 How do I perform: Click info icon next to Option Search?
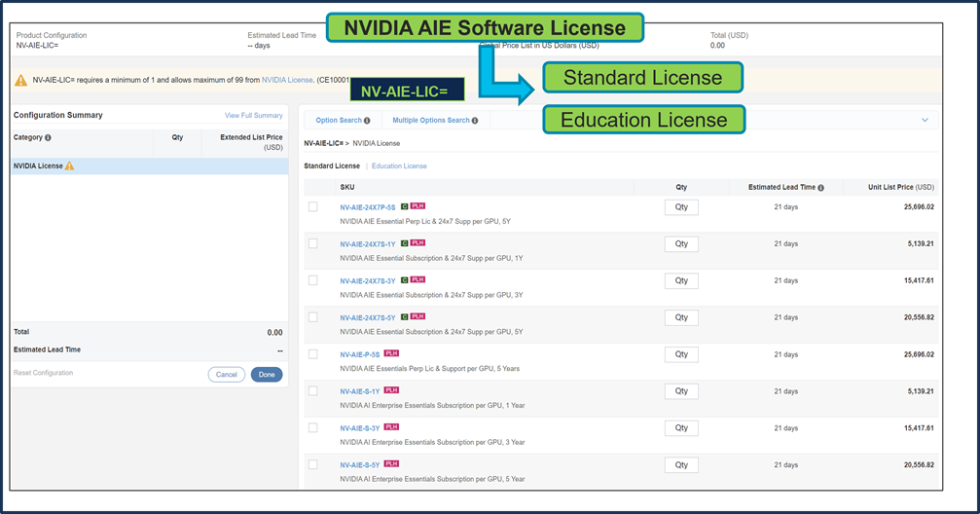tap(367, 121)
